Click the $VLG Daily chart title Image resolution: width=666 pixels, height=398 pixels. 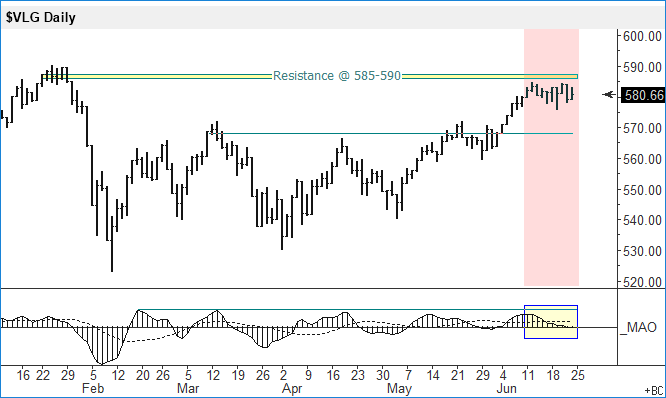click(x=40, y=17)
